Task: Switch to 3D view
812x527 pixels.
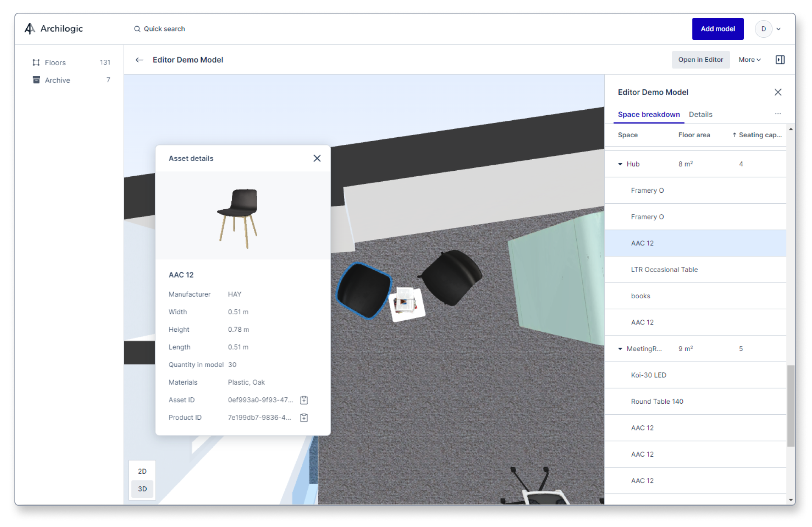Action: pos(142,489)
